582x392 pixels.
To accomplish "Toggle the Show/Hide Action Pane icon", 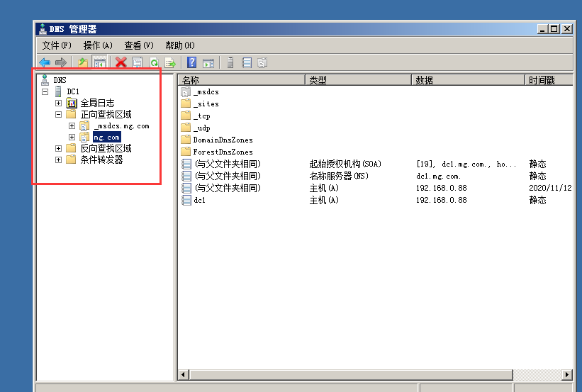I will click(x=208, y=63).
